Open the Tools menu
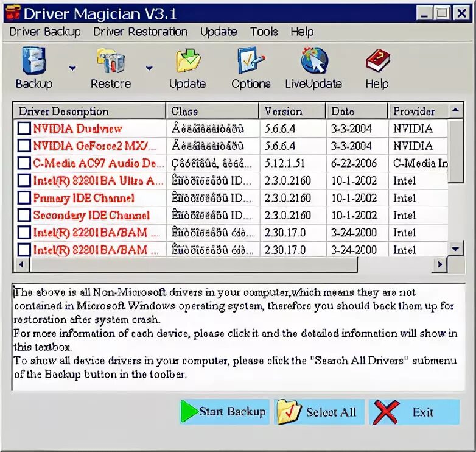476x452 pixels. click(264, 32)
